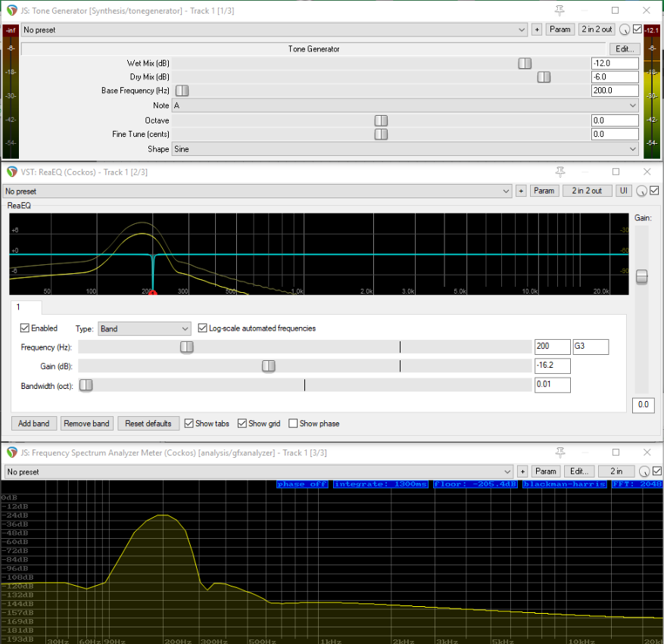Click the Dry Mix slider handle
The height and width of the screenshot is (644, 664).
pyautogui.click(x=544, y=77)
